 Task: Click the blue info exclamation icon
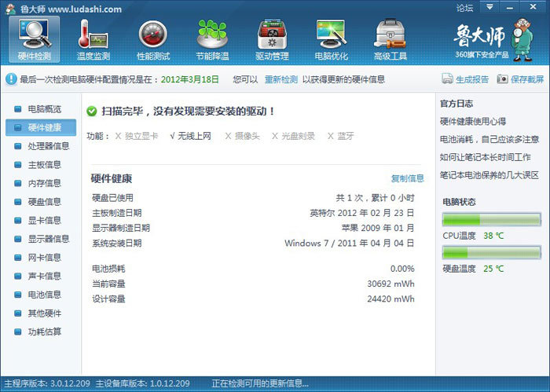[11, 79]
